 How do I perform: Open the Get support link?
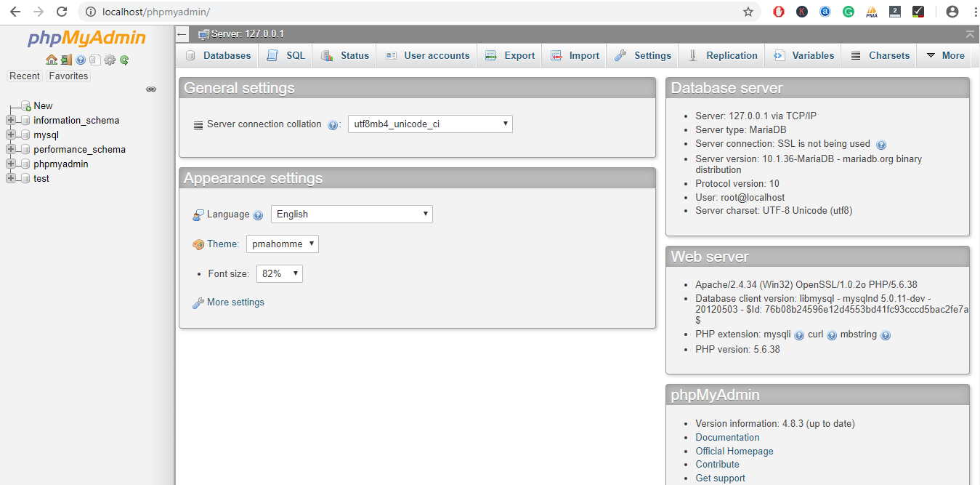tap(720, 478)
